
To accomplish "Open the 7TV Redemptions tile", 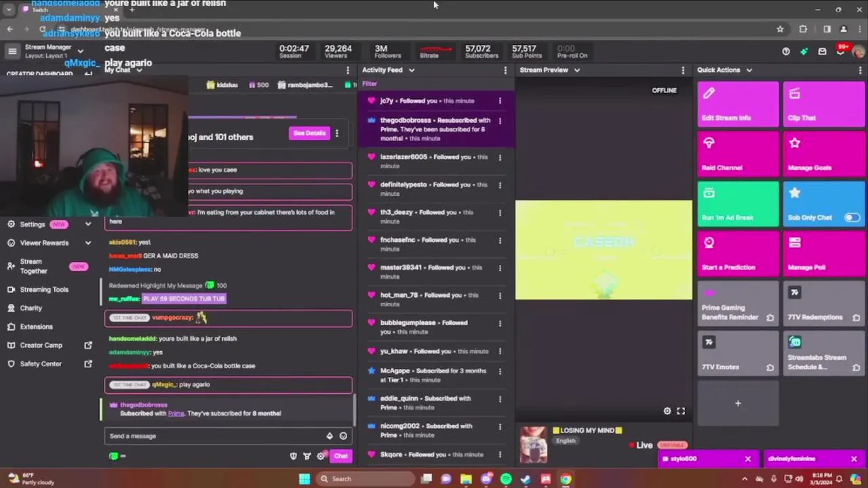I will 824,303.
